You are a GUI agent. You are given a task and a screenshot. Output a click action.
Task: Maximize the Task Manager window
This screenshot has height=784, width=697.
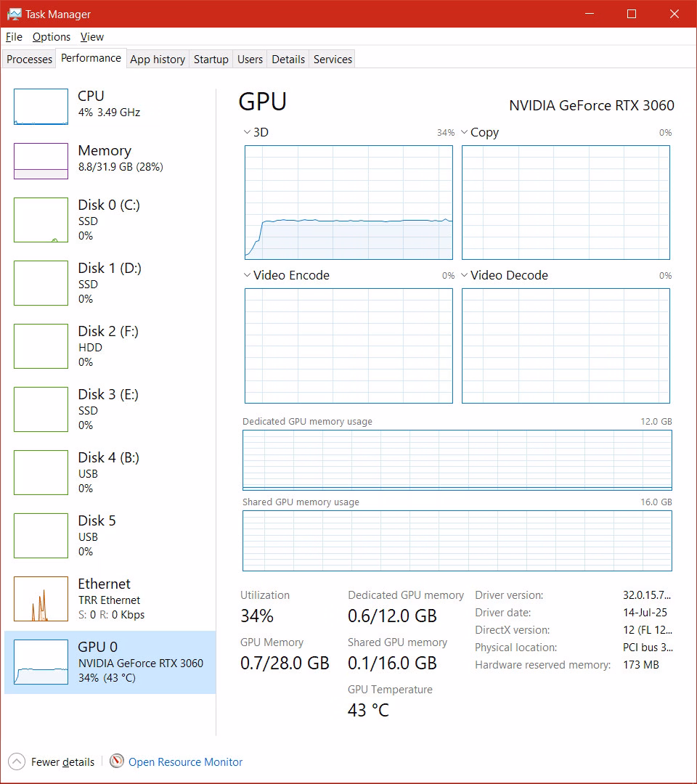[x=632, y=14]
